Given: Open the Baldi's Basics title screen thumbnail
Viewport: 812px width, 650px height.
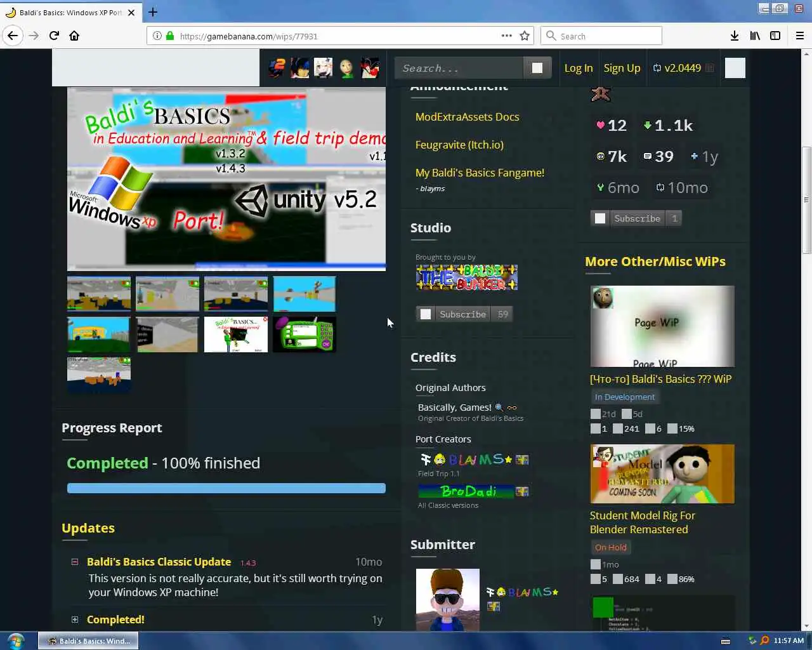Looking at the screenshot, I should coord(236,334).
